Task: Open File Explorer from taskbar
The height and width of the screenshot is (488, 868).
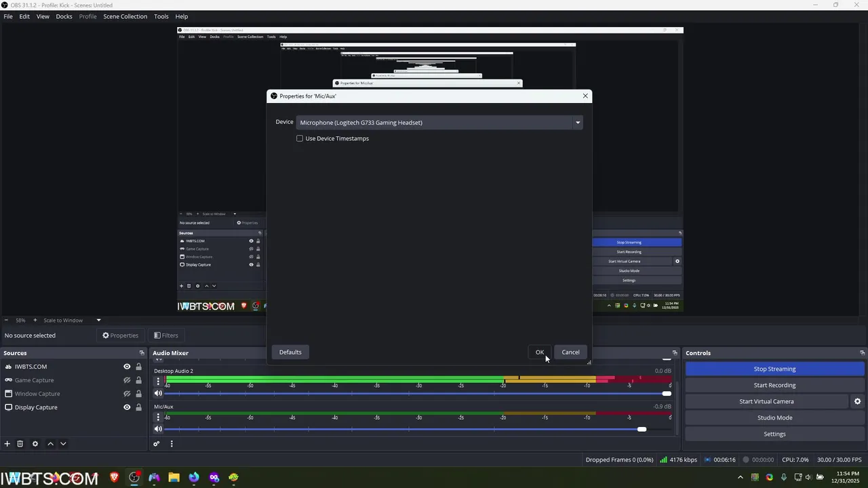Action: (174, 477)
